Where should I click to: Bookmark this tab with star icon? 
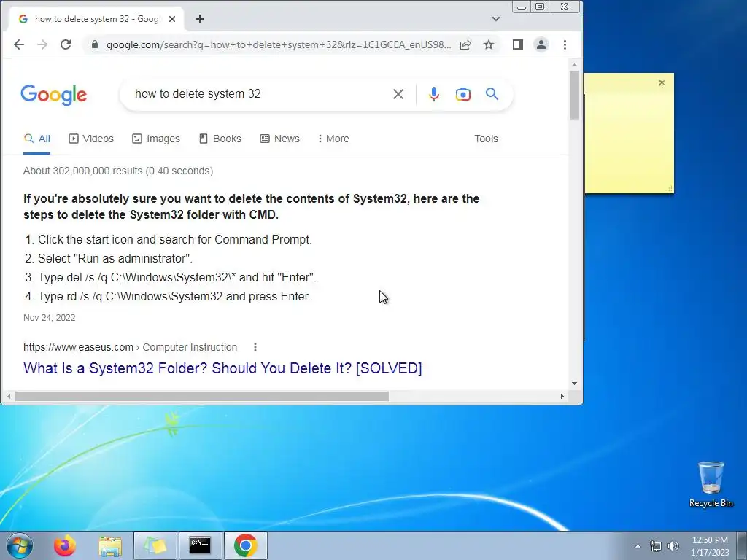pos(489,44)
